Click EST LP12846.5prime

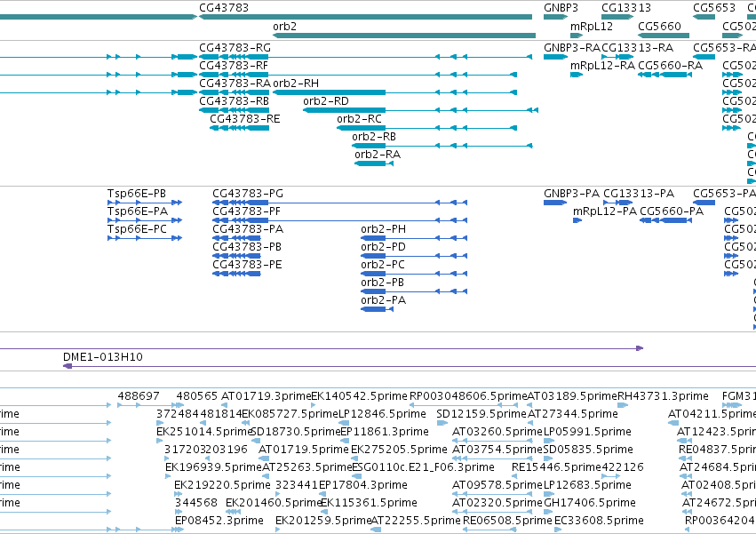(x=382, y=414)
